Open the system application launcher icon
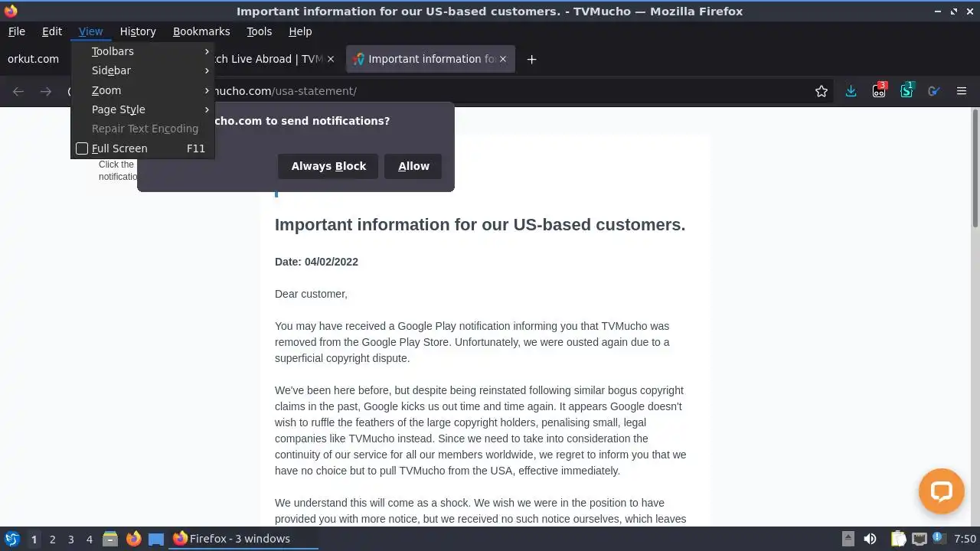The width and height of the screenshot is (980, 551). coord(11,539)
